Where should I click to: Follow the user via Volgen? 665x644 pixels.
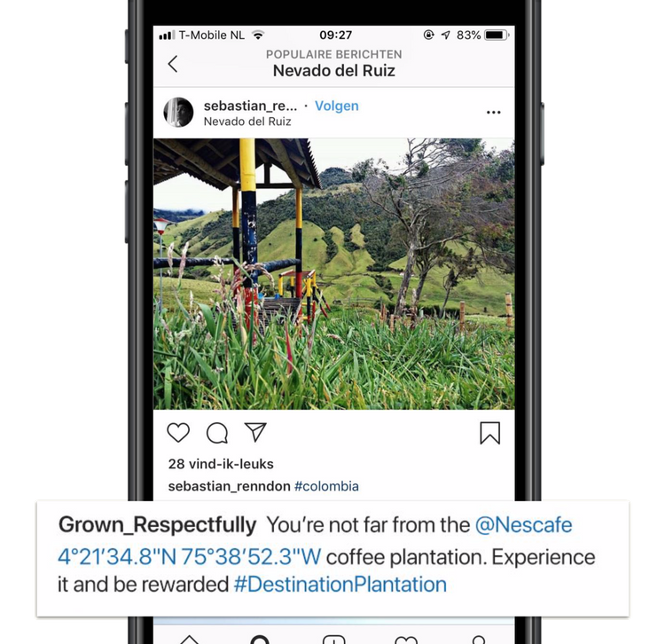pos(337,106)
